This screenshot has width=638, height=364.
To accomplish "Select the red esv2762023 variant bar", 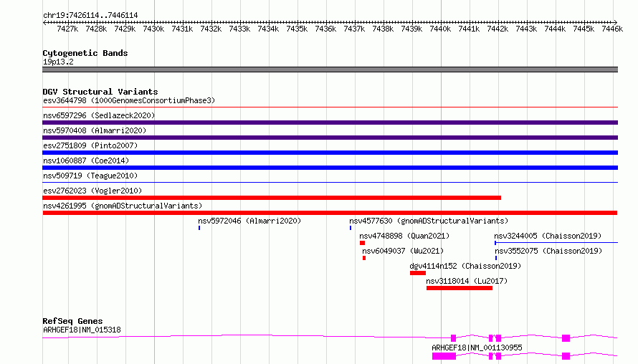I will click(272, 198).
